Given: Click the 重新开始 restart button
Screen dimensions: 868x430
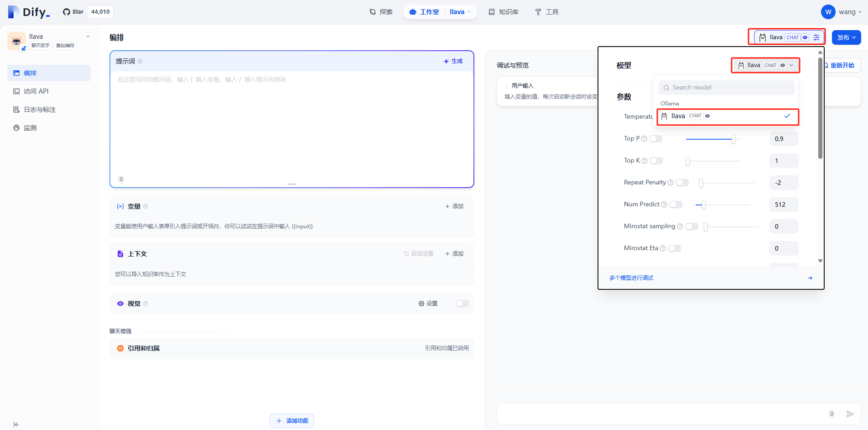Looking at the screenshot, I should [x=842, y=65].
